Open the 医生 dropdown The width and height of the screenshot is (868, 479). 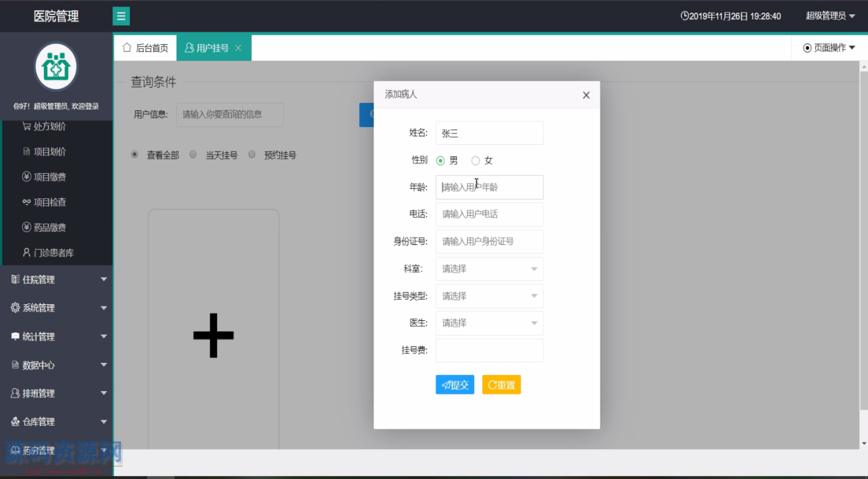point(489,323)
